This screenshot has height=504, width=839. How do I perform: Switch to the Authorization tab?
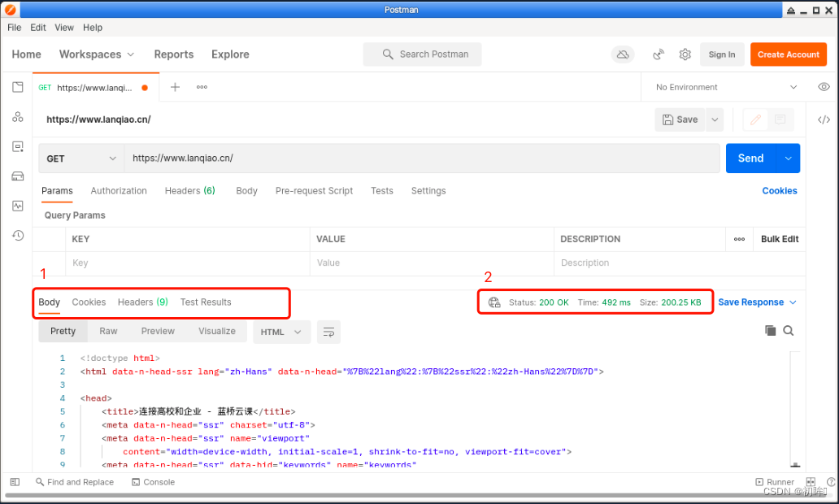click(x=119, y=191)
